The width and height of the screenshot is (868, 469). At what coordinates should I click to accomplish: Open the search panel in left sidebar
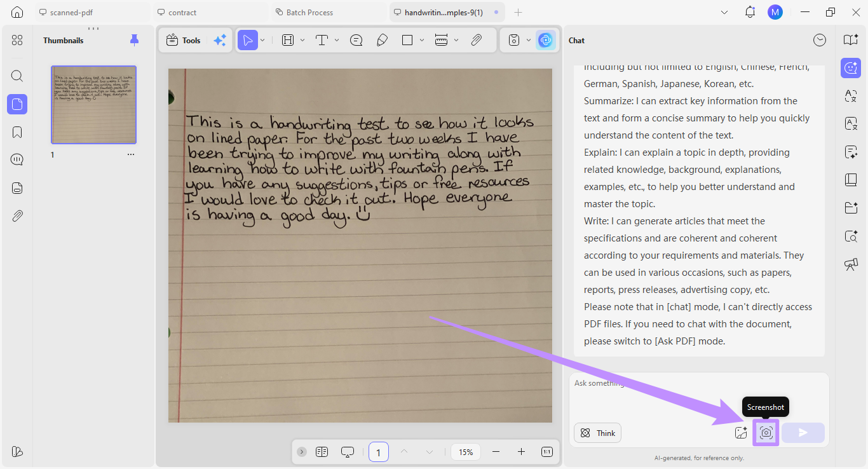point(17,76)
